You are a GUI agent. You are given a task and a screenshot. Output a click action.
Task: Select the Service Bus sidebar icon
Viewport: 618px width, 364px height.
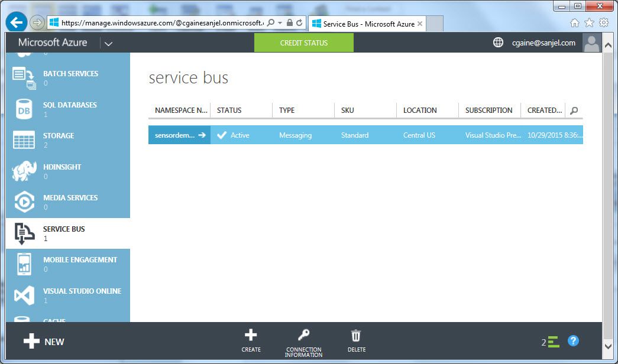coord(24,233)
